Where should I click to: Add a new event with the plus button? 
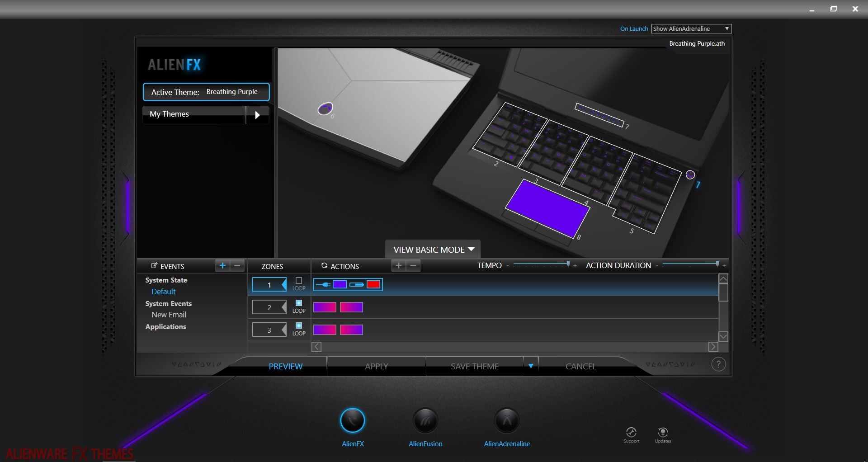222,266
